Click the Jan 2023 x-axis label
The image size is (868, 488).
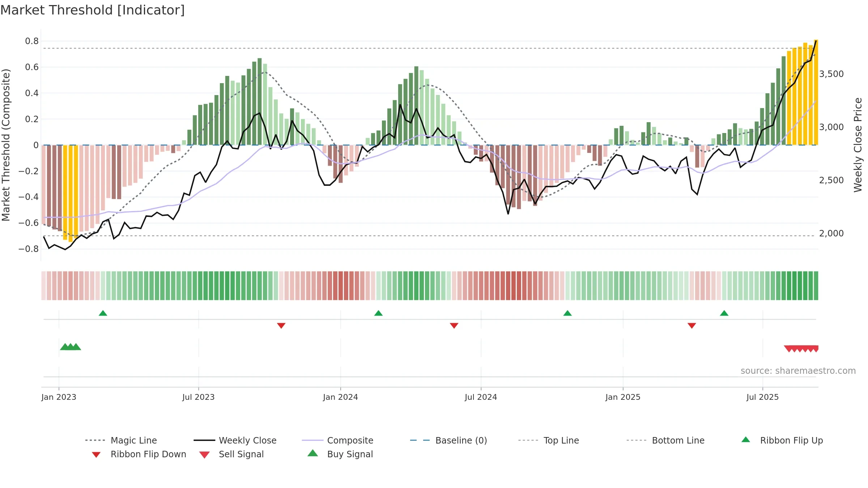point(59,397)
